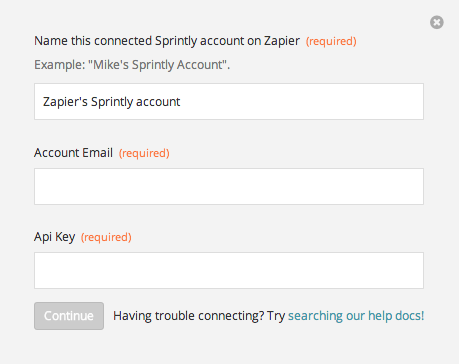This screenshot has height=364, width=459.
Task: Click the account name field containing Zapier's Sprintly account
Action: click(229, 101)
